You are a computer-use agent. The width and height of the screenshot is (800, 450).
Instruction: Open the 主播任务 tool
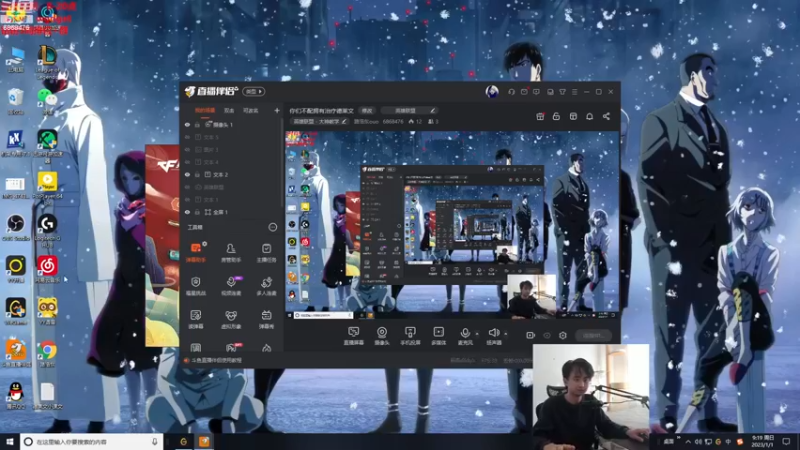coord(266,252)
